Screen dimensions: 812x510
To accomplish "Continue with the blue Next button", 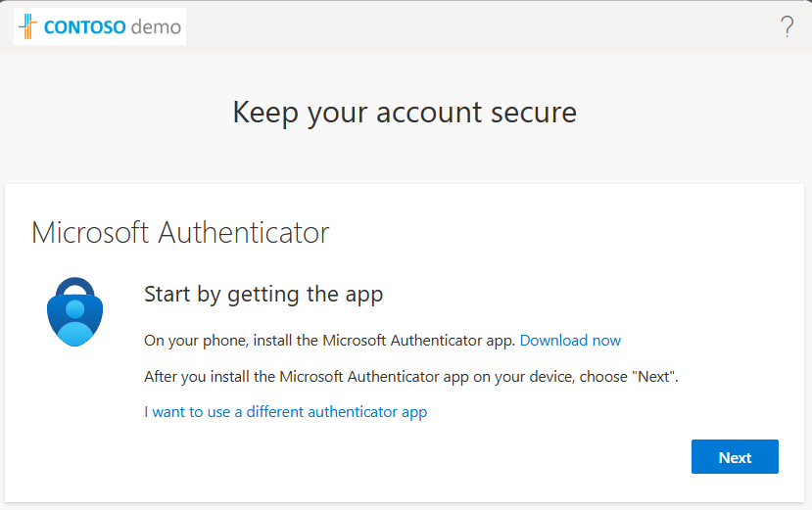I will pos(735,457).
